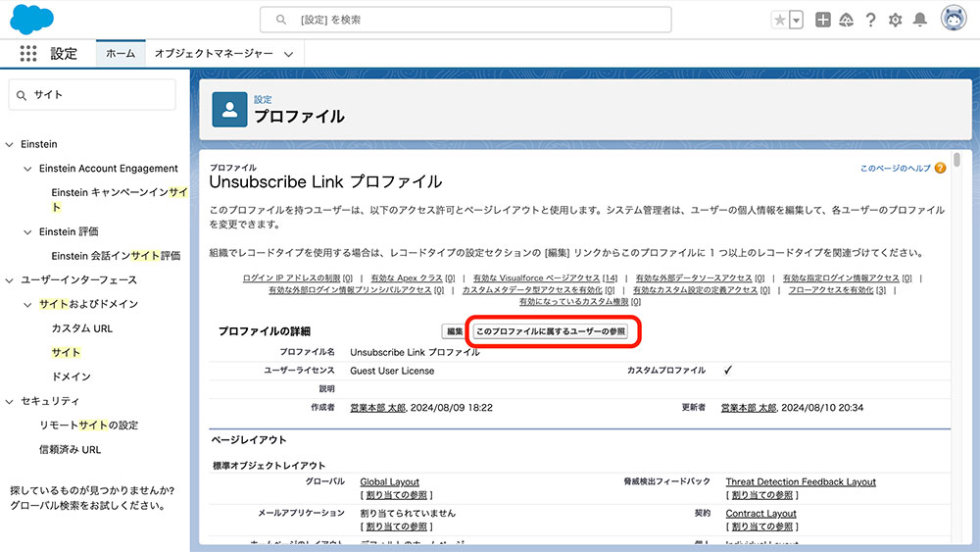
Task: Click the magnifier icon in Quick Find
Action: coord(22,95)
